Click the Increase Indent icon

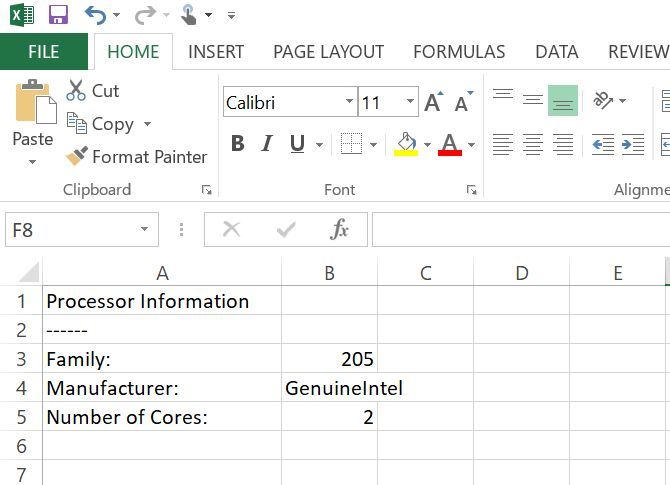633,145
